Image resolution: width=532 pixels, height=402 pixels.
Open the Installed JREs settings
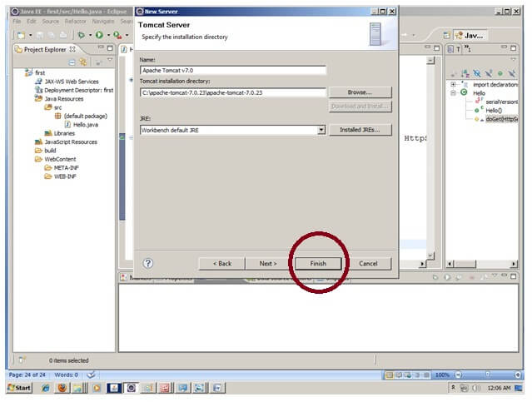click(360, 130)
